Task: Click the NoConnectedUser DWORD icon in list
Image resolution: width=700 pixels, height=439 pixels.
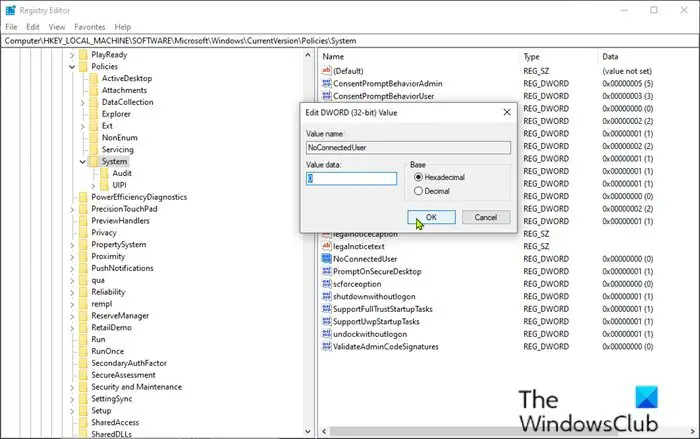Action: pos(326,259)
